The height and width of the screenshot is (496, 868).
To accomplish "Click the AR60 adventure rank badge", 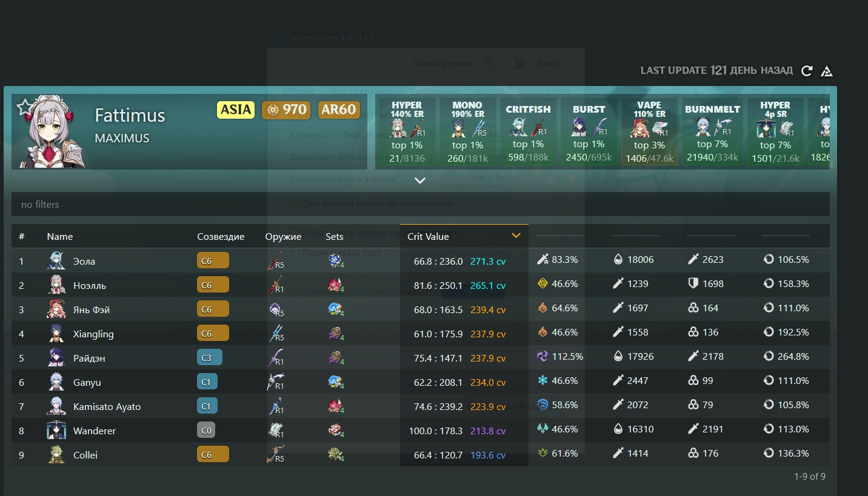I will click(339, 110).
